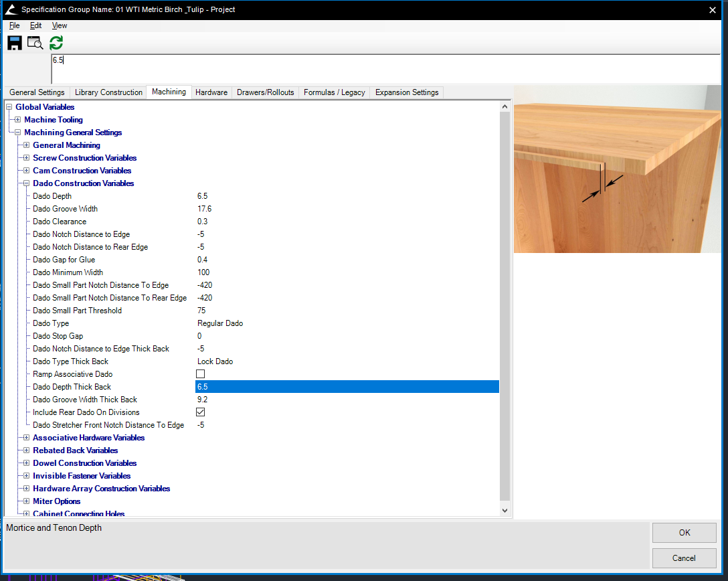Click the value edit field showing 6.5
728x581 pixels.
pos(385,69)
